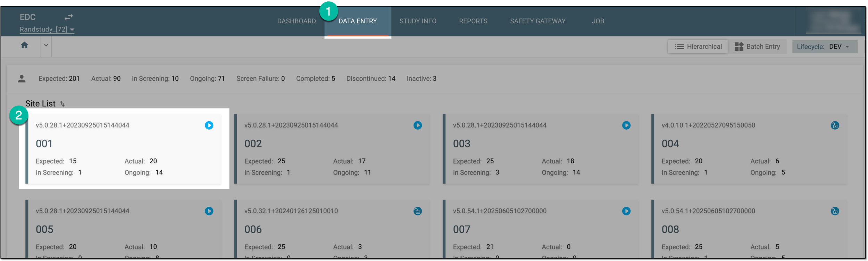Click the play icon on site 002 card

(418, 125)
